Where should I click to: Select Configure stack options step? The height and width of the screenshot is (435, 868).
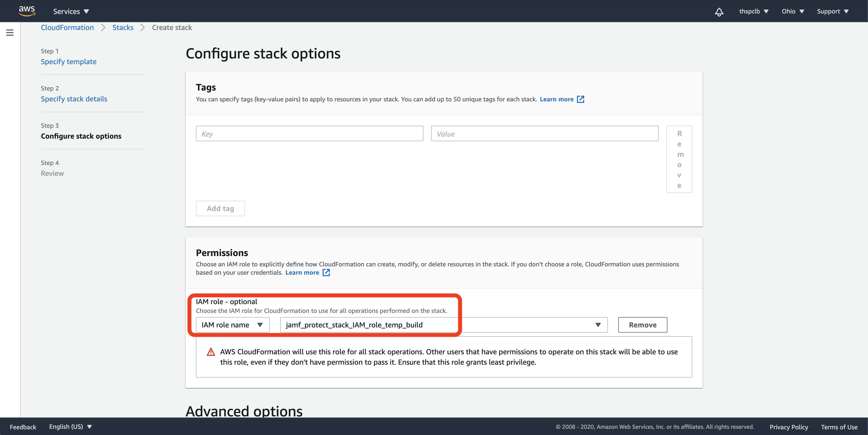81,136
